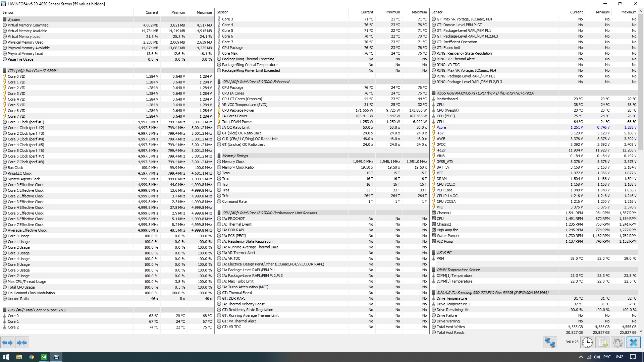The height and width of the screenshot is (362, 644).
Task: Click the expand columns double-arrow button
Action: pos(7,343)
